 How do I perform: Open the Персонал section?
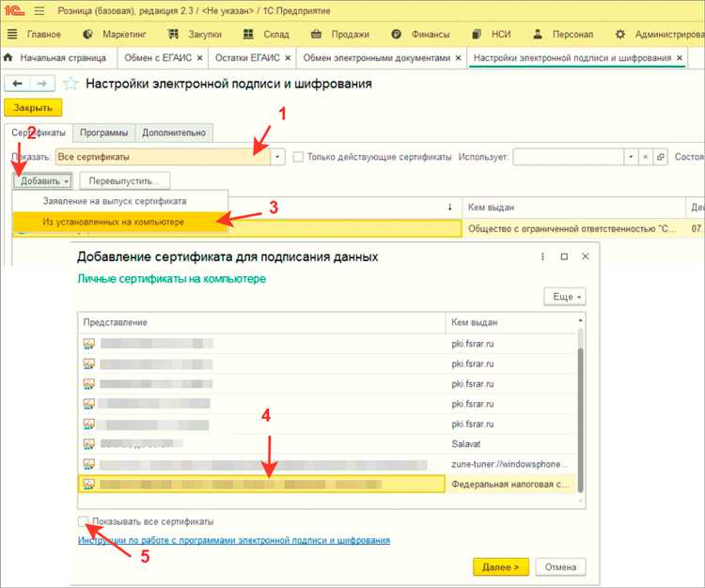coord(562,34)
